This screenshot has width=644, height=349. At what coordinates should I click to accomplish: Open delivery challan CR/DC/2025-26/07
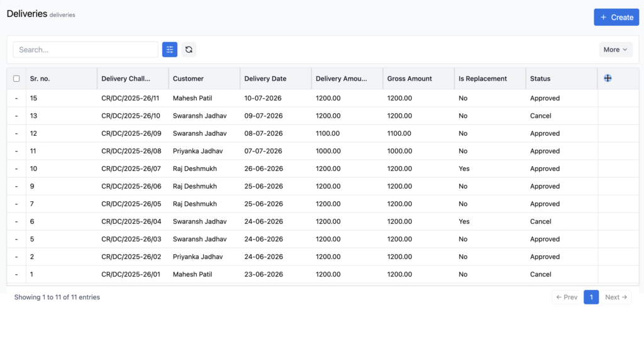tap(131, 169)
